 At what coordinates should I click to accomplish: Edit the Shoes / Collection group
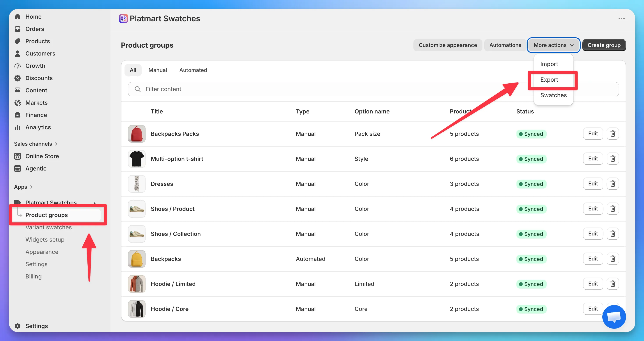click(593, 234)
